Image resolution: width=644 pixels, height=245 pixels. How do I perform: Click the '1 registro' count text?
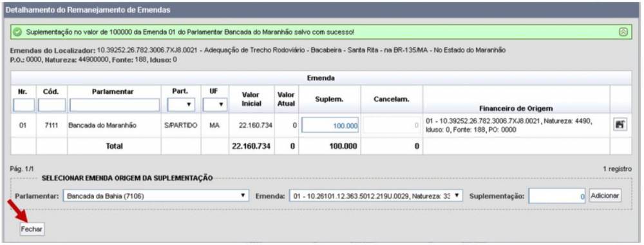618,169
